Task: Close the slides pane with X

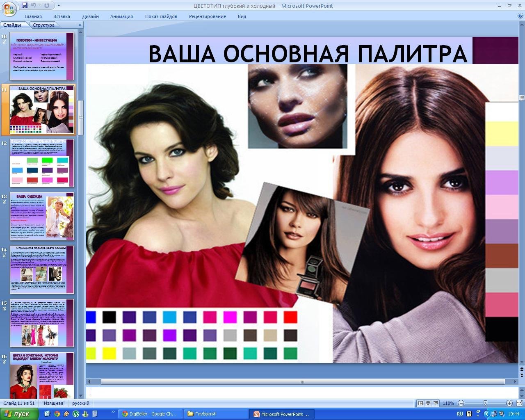Action: pos(80,25)
